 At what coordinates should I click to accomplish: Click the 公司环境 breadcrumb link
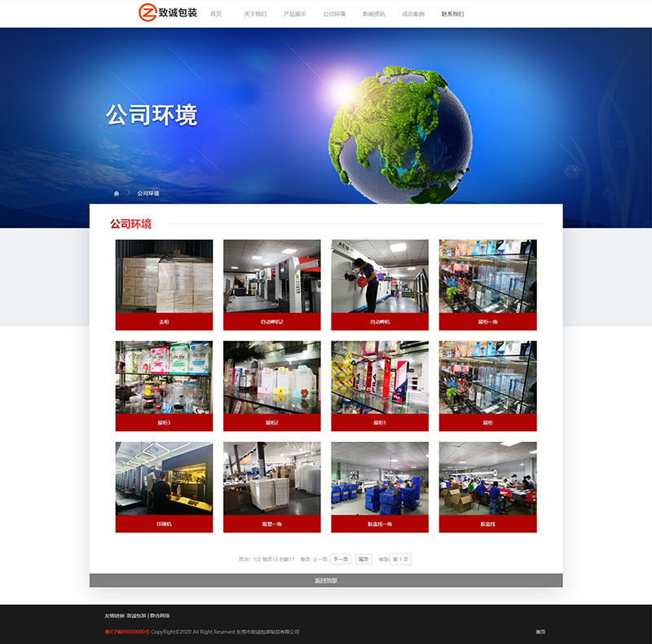[148, 194]
